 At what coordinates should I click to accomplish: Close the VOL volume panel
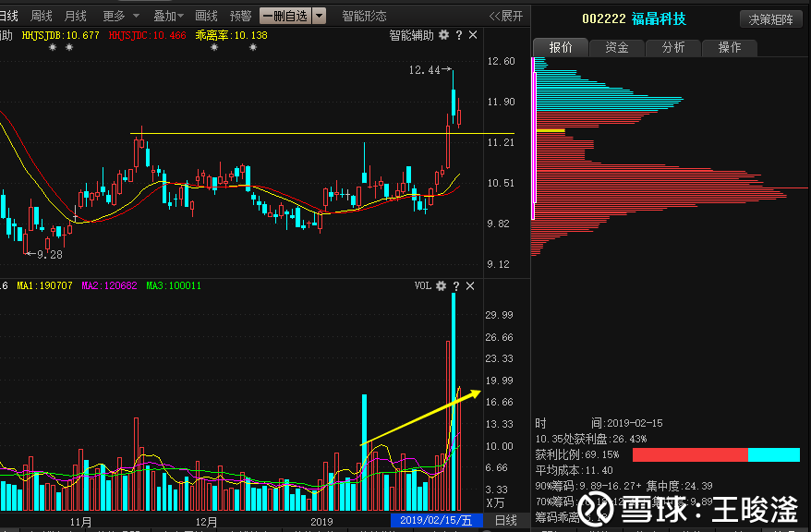[470, 286]
